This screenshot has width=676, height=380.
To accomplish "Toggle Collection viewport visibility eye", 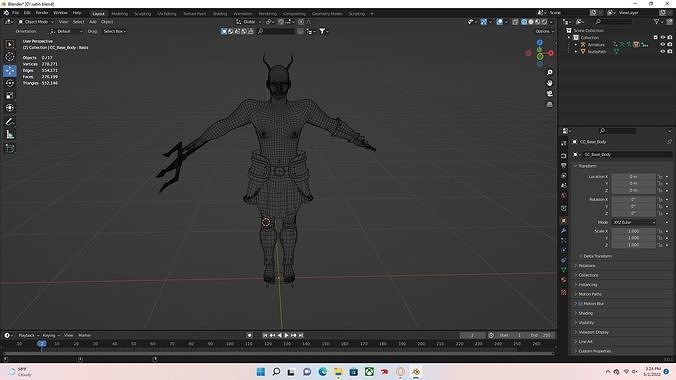I will coord(663,38).
